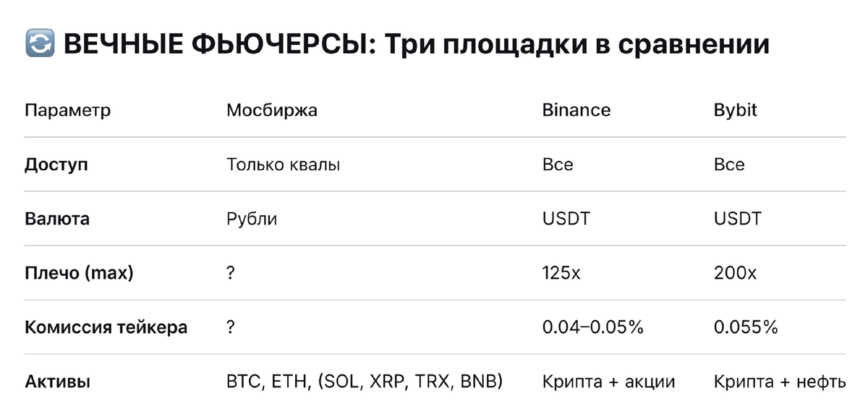Click the Крипта + нефть cell
This screenshot has height=407, width=868.
click(779, 382)
